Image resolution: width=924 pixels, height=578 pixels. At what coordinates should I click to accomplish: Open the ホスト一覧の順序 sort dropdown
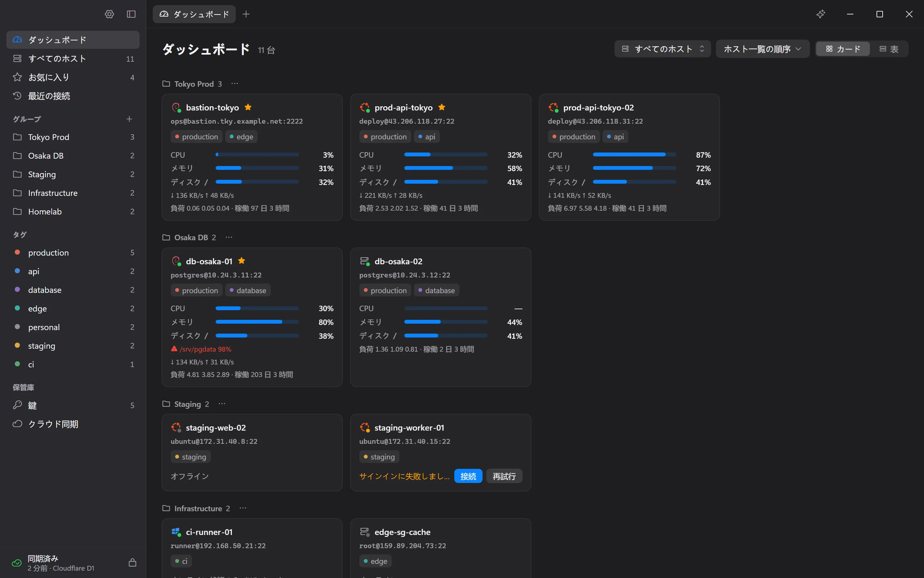coord(763,49)
